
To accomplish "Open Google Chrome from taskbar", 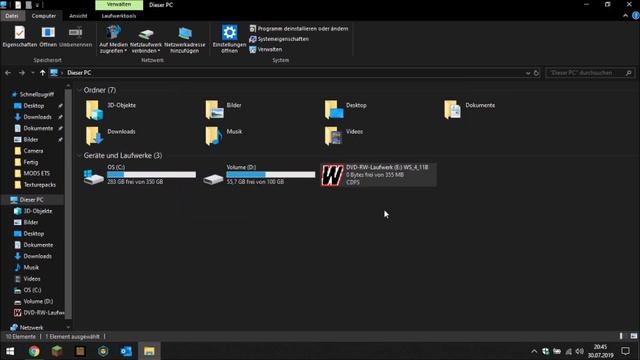I will [x=34, y=351].
